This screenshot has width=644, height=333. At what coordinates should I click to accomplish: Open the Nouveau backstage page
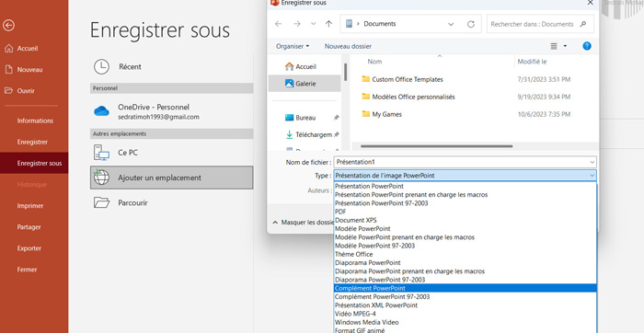click(x=29, y=70)
